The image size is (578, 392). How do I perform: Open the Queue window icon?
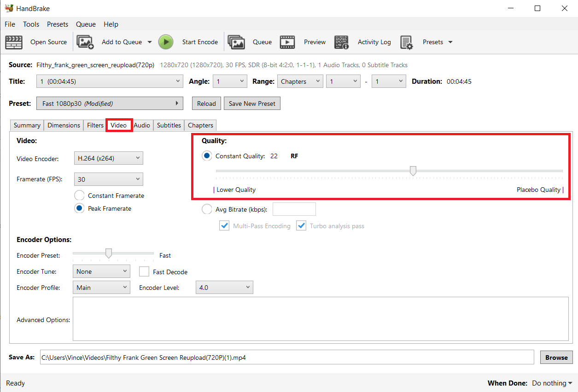(236, 42)
